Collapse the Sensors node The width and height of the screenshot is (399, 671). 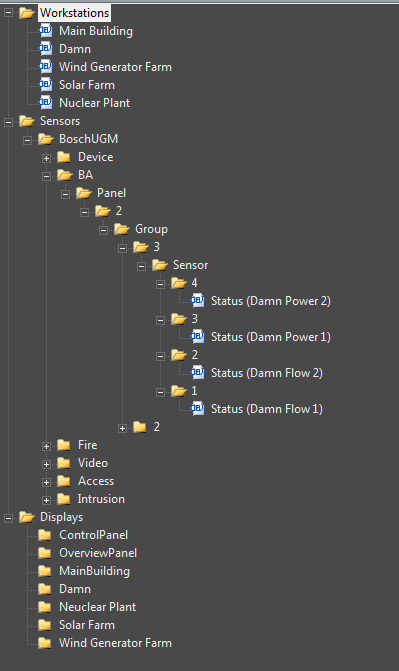click(x=8, y=122)
